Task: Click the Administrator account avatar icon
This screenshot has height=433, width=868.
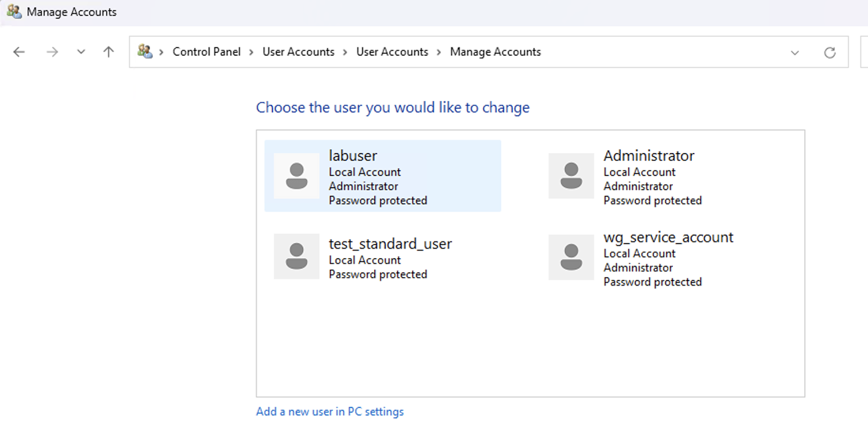Action: [571, 176]
